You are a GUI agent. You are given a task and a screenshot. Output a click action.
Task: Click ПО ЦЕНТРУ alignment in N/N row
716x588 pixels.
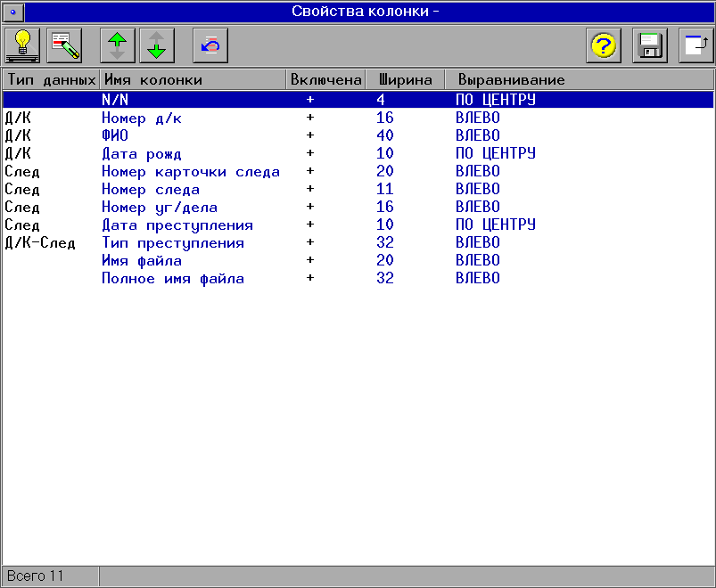click(496, 100)
